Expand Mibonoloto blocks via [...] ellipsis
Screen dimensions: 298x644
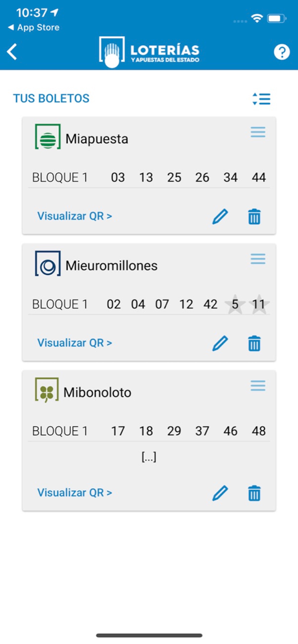148,457
